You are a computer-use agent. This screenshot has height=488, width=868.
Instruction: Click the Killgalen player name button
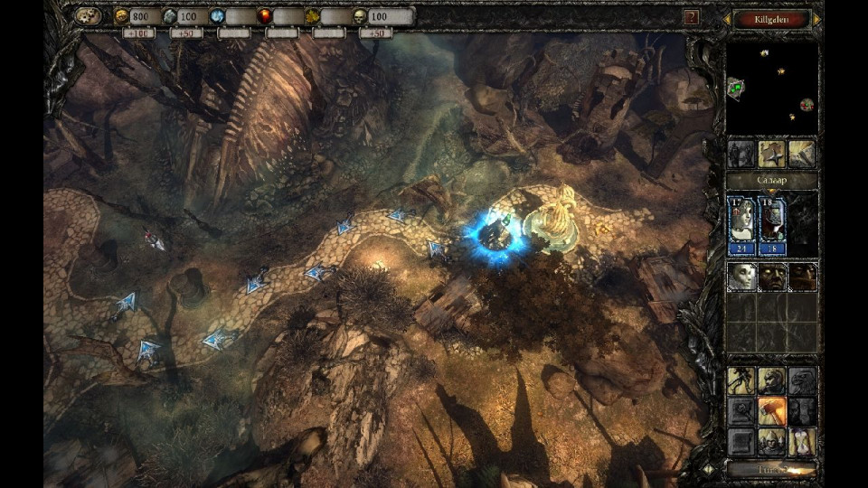coord(772,18)
